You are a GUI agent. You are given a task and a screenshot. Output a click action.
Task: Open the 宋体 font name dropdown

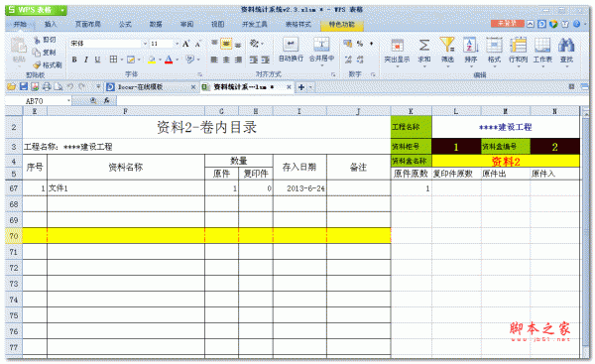[145, 44]
